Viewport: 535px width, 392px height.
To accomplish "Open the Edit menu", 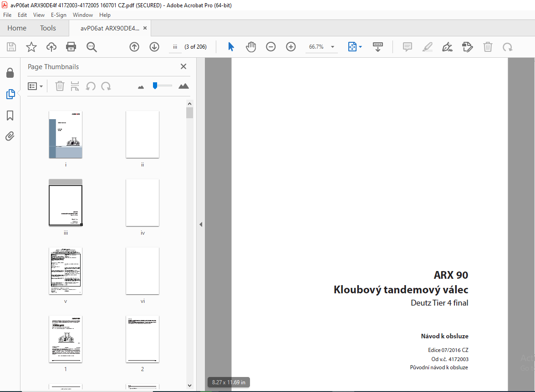I will [x=22, y=15].
